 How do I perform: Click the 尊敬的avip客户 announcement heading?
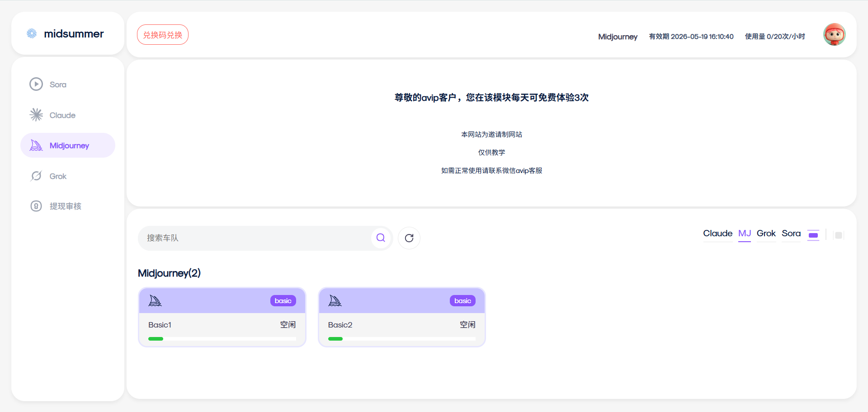coord(491,98)
